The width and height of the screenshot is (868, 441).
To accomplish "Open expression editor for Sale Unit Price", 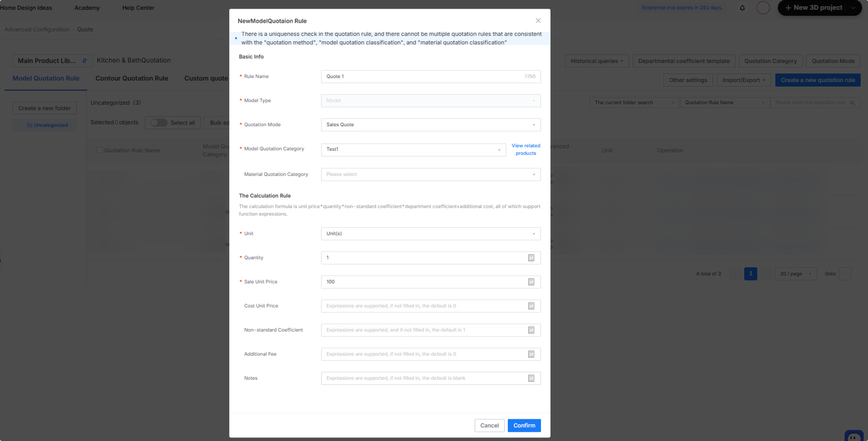I will (531, 282).
